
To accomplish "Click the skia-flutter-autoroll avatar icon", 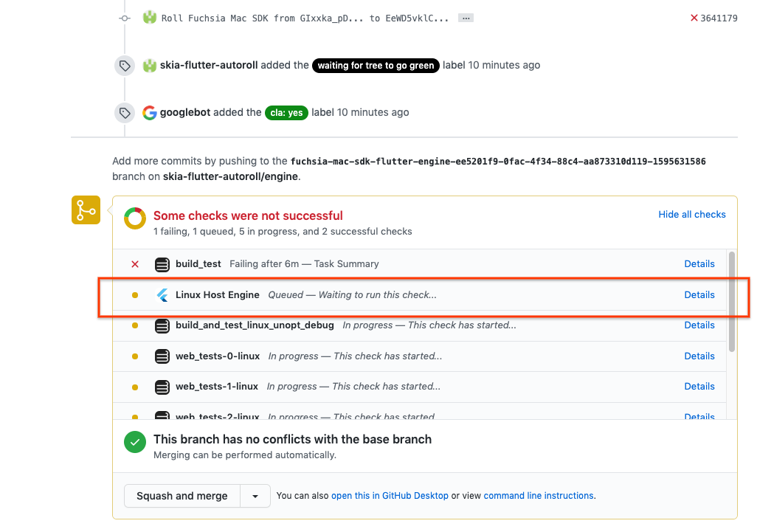I will pyautogui.click(x=149, y=65).
